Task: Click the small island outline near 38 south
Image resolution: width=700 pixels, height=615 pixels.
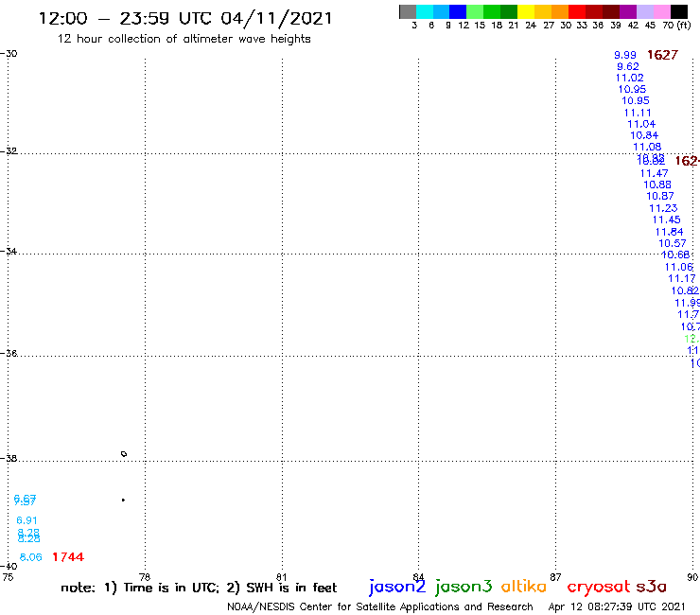Action: (x=124, y=454)
